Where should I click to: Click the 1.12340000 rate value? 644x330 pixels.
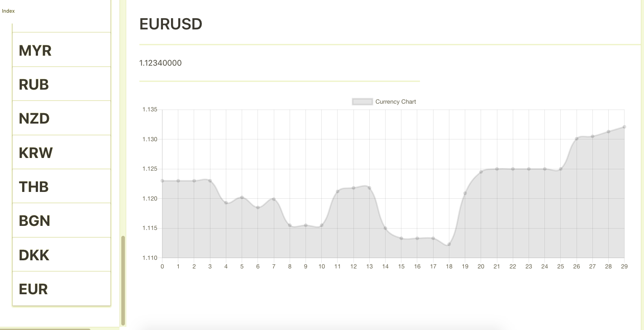point(161,63)
